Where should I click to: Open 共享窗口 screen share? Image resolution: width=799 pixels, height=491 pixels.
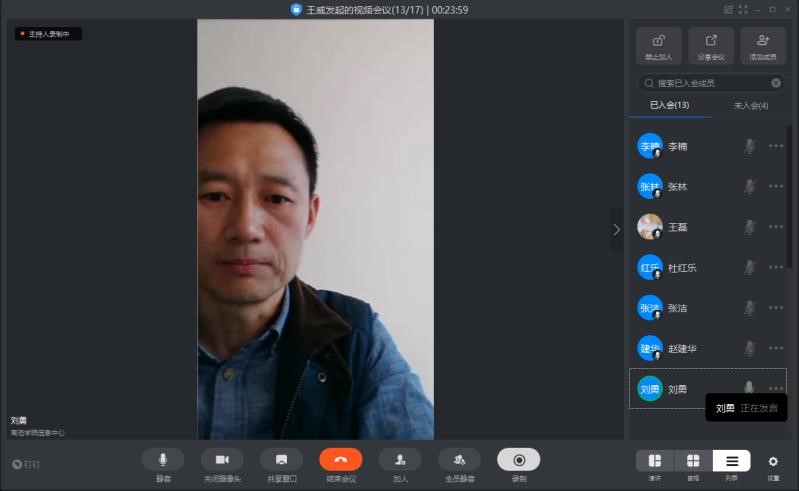[x=281, y=460]
